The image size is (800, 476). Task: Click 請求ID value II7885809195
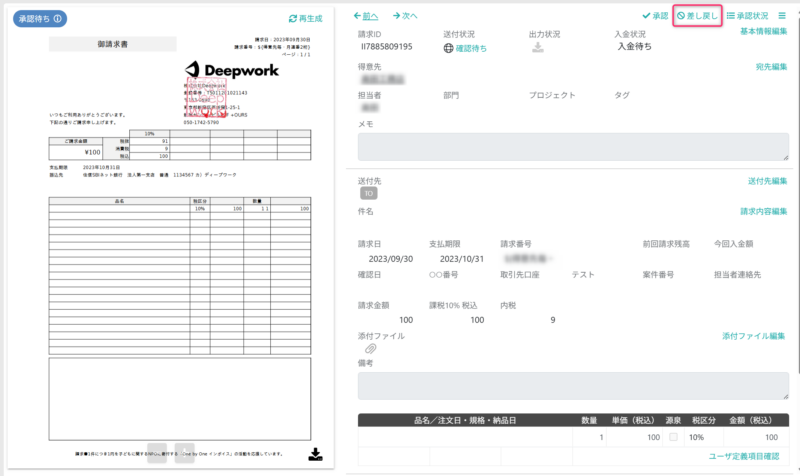click(387, 46)
